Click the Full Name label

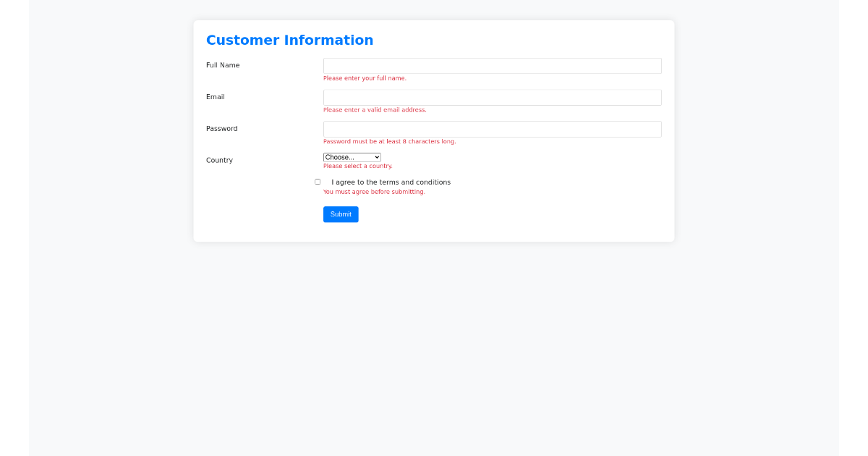223,65
